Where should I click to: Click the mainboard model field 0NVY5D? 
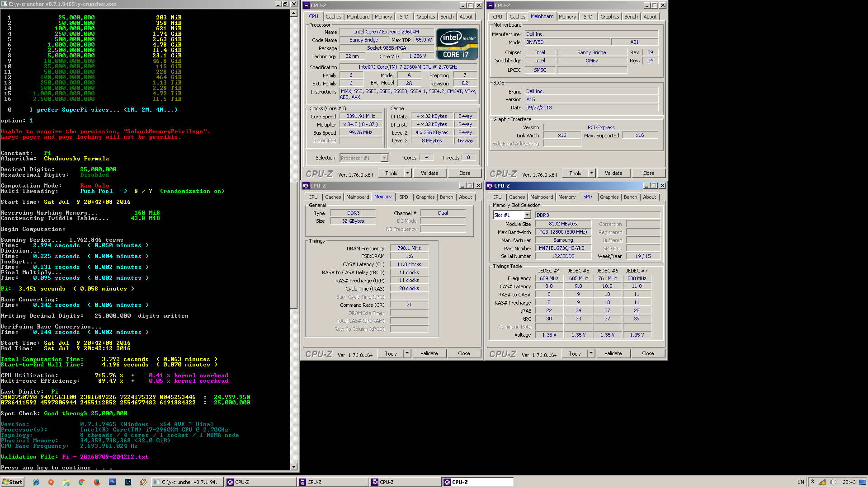click(567, 42)
